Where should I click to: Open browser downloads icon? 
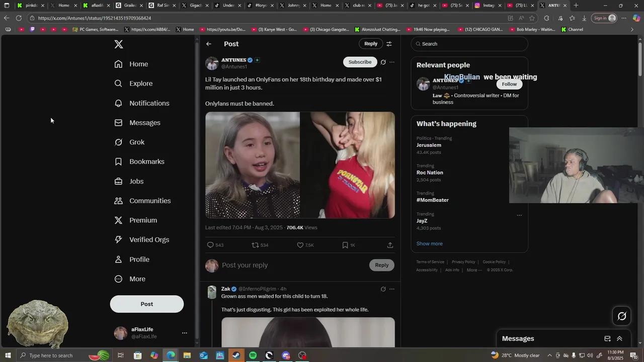click(x=584, y=18)
